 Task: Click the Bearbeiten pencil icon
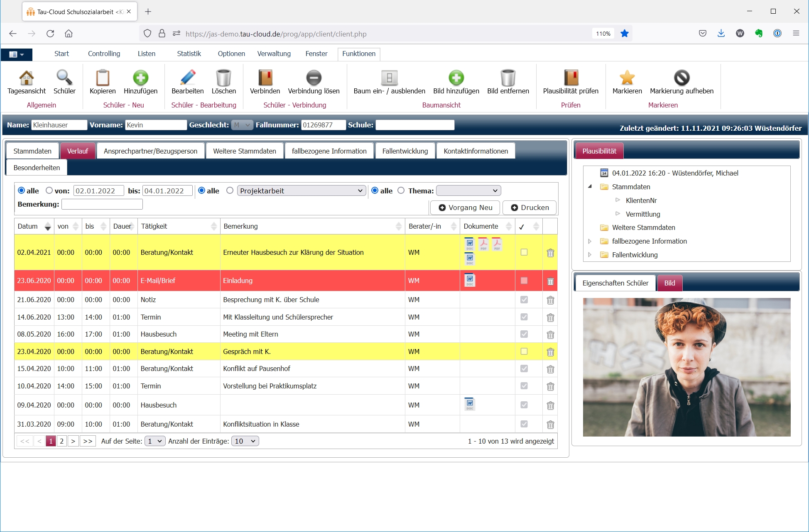[x=187, y=78]
